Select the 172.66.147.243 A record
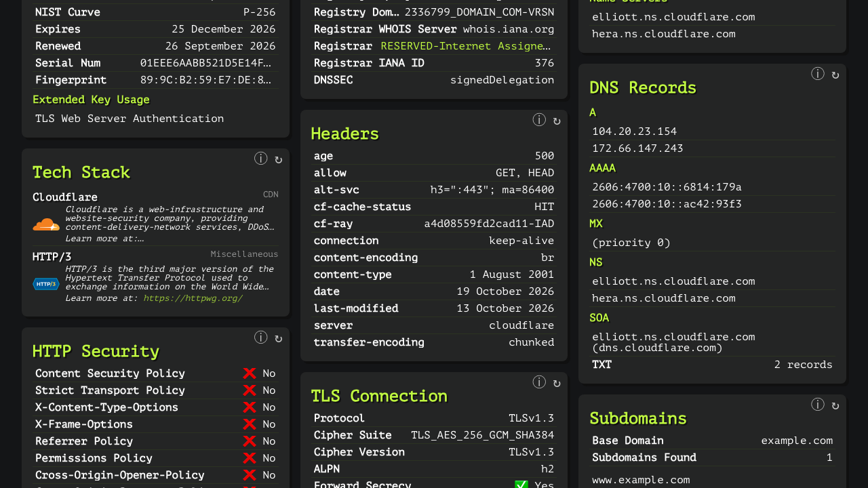The image size is (868, 488). [637, 148]
